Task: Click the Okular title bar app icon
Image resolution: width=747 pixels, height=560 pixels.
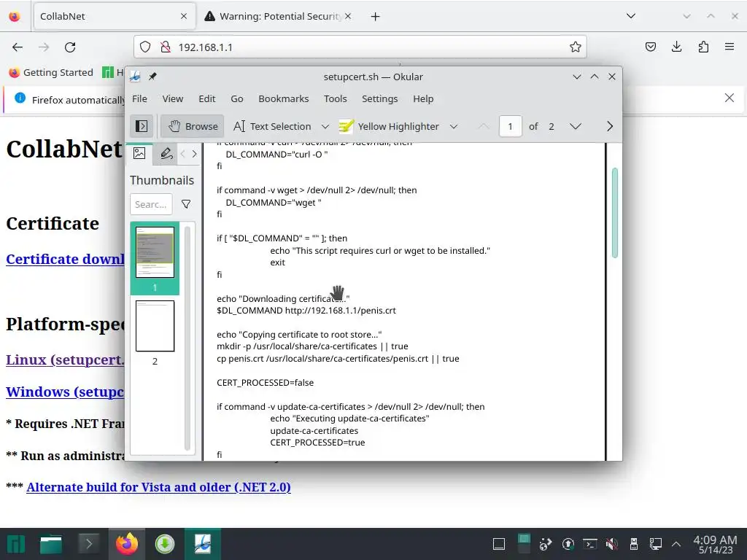Action: point(135,76)
